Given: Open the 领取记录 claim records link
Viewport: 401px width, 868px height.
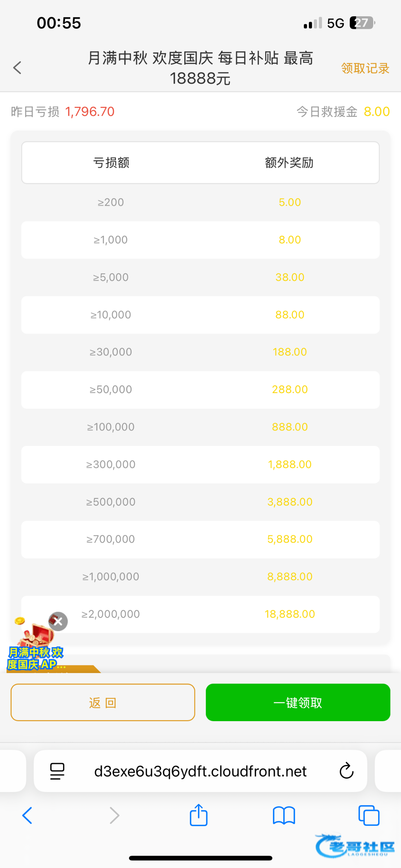Looking at the screenshot, I should (x=365, y=68).
